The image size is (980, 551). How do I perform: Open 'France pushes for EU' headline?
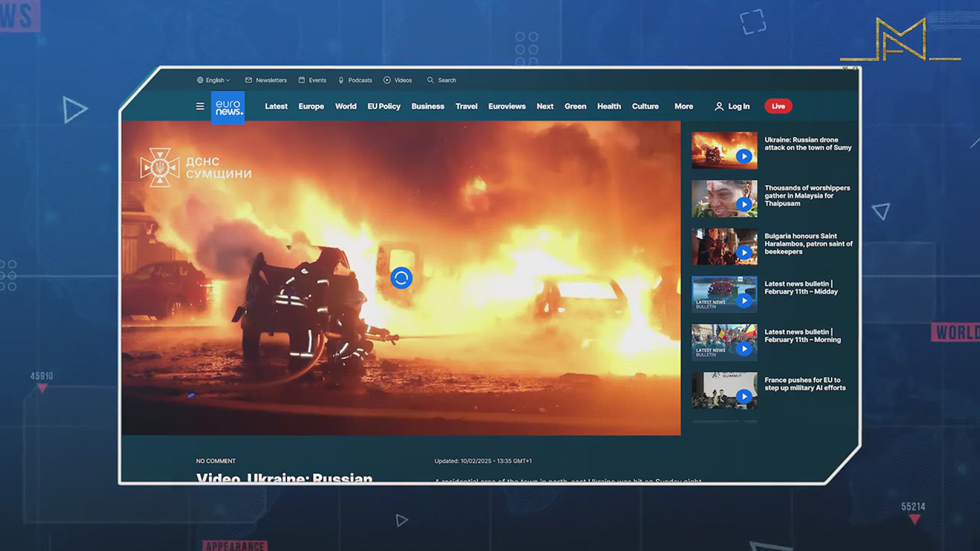coord(805,384)
